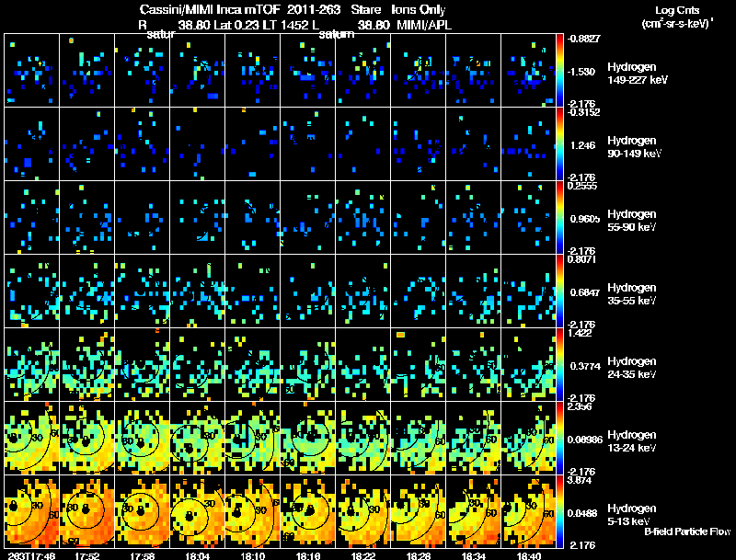736x560 pixels.
Task: Select the 'Hydrogen 13-24 keV' row label
Action: click(x=632, y=441)
